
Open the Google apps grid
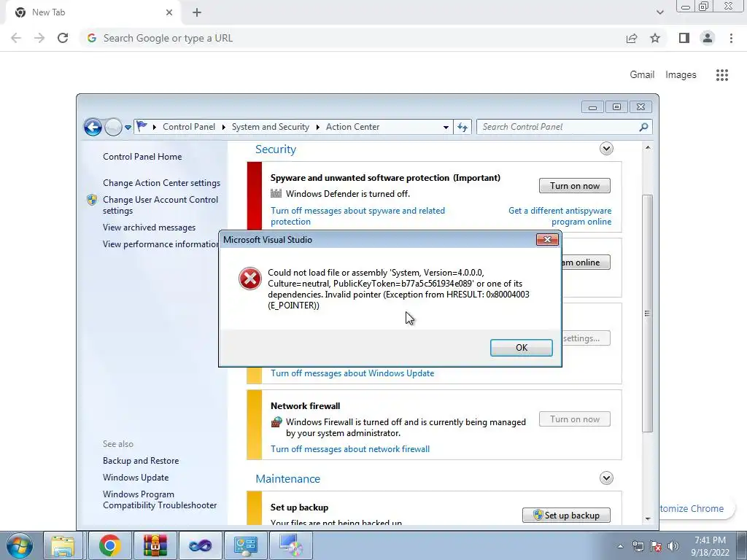[721, 75]
